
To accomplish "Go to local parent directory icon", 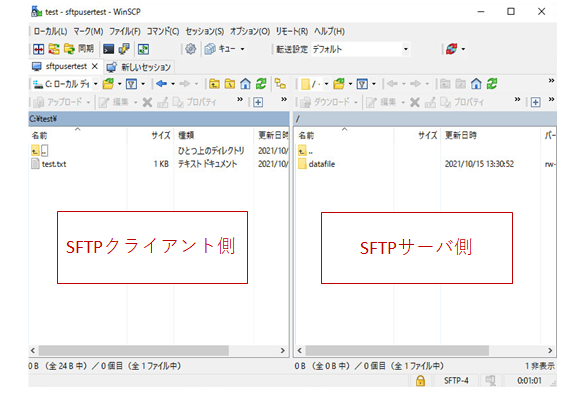I will tap(214, 84).
